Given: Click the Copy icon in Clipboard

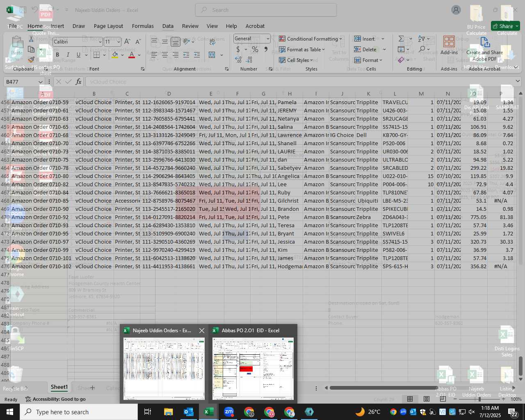Looking at the screenshot, I should 31,49.
